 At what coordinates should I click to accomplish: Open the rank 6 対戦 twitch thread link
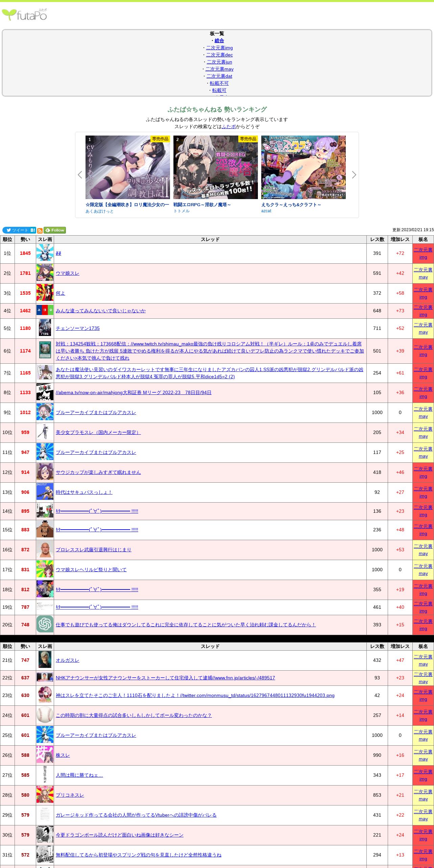(210, 351)
